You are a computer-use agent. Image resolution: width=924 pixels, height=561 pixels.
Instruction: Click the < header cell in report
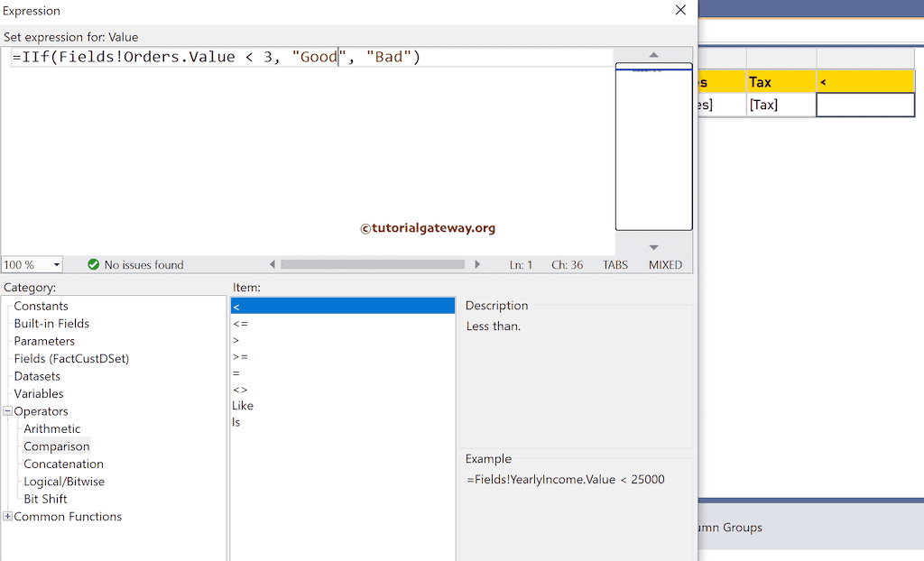click(865, 82)
